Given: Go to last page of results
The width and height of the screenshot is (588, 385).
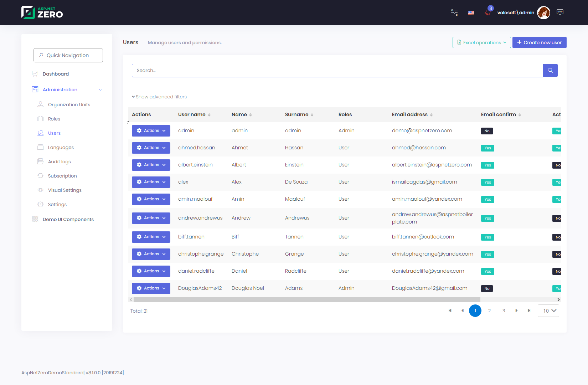Looking at the screenshot, I should point(529,310).
